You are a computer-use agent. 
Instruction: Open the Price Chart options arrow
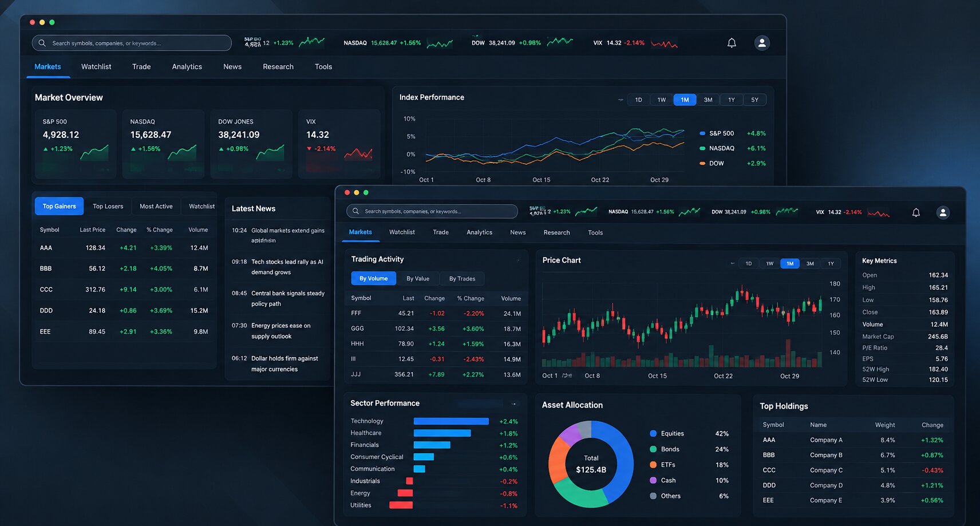(x=732, y=263)
